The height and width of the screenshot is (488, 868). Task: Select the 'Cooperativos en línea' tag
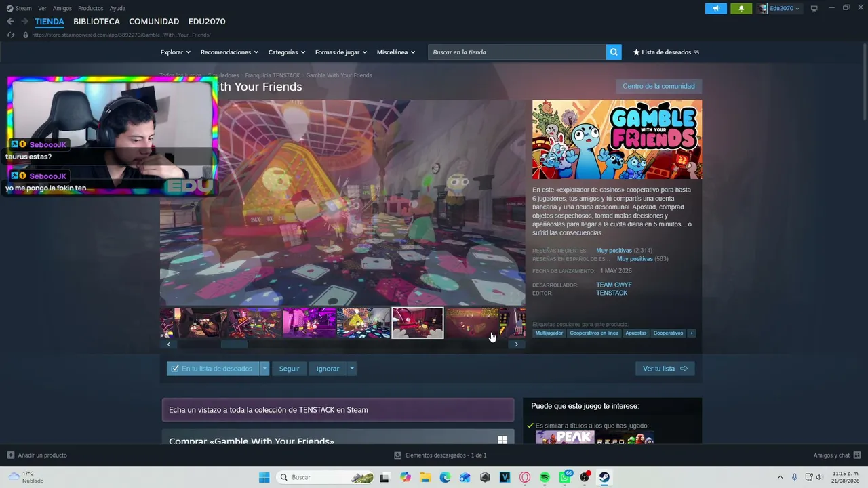(x=594, y=333)
